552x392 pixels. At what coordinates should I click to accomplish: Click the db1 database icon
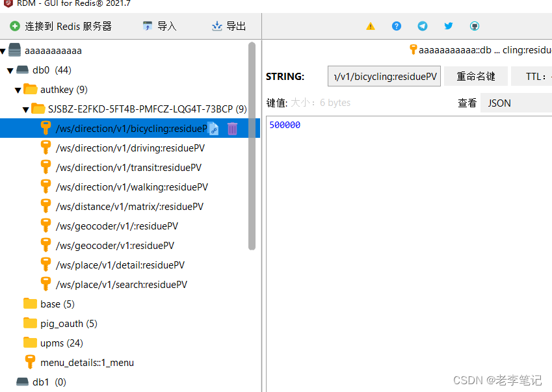[x=23, y=382]
